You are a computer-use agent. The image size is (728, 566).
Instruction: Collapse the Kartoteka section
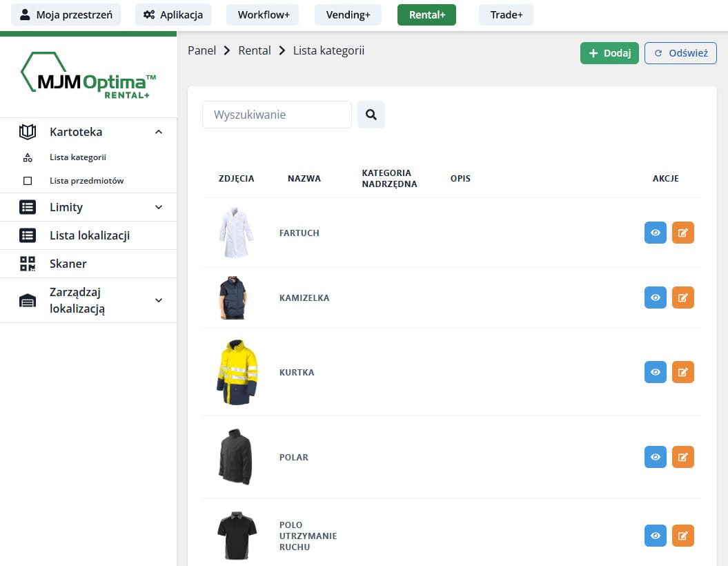[x=158, y=132]
